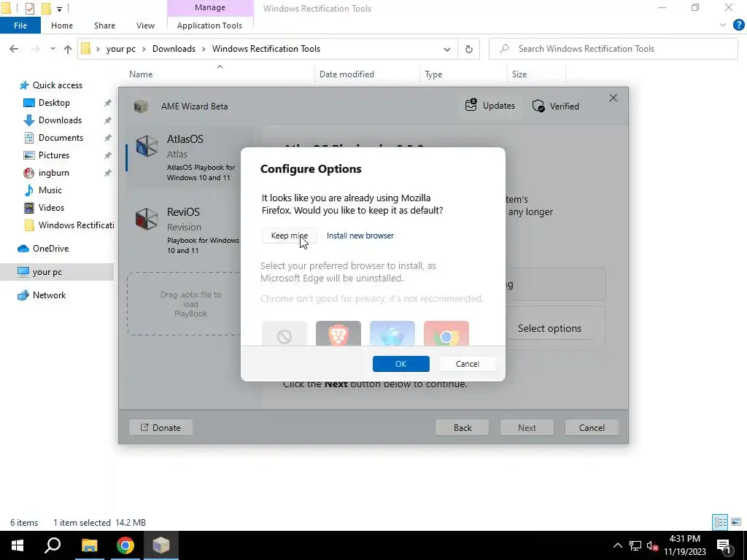Image resolution: width=747 pixels, height=560 pixels.
Task: Cancel the Configure Options dialog
Action: point(467,364)
